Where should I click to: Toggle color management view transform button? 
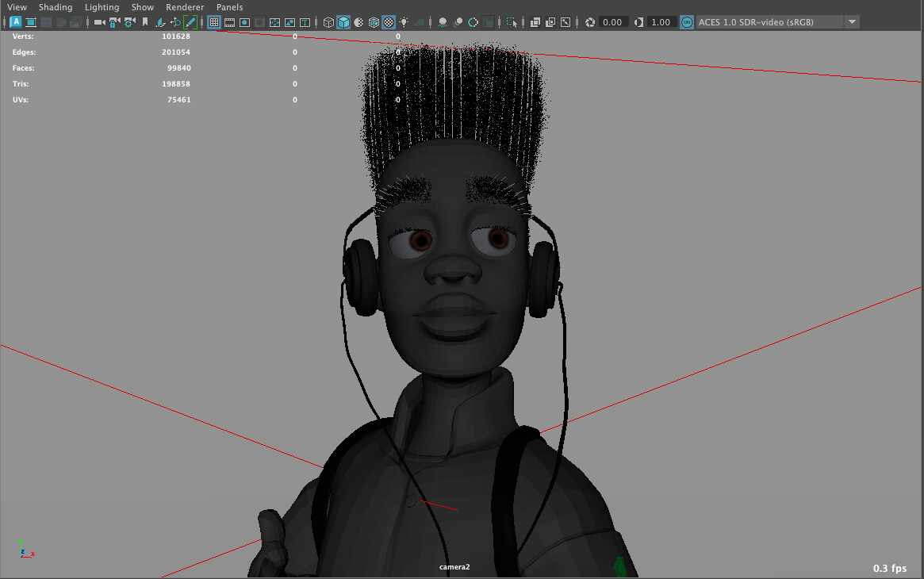[687, 22]
